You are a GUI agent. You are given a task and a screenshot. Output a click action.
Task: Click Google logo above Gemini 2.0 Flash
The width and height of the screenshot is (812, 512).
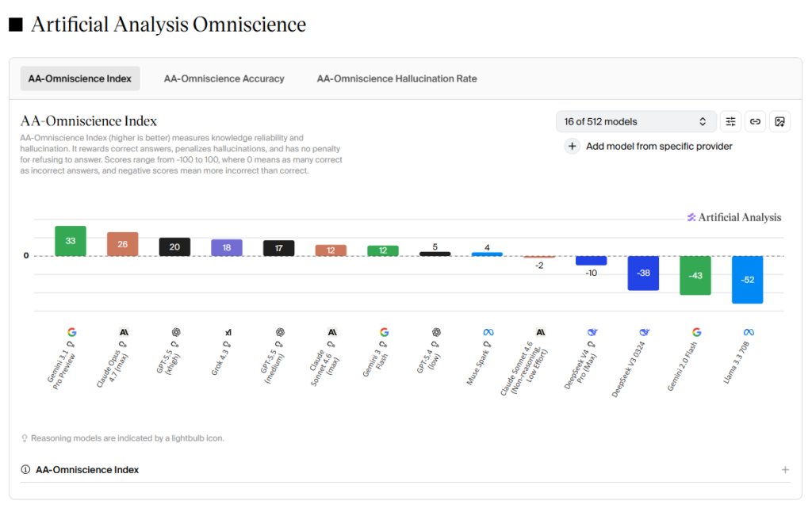tap(696, 332)
